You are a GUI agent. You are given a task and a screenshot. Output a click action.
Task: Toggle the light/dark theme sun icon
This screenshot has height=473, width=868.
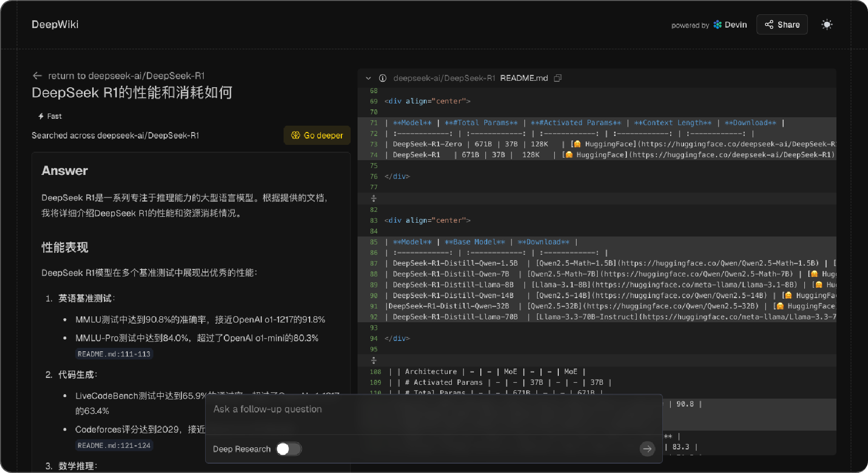tap(827, 25)
